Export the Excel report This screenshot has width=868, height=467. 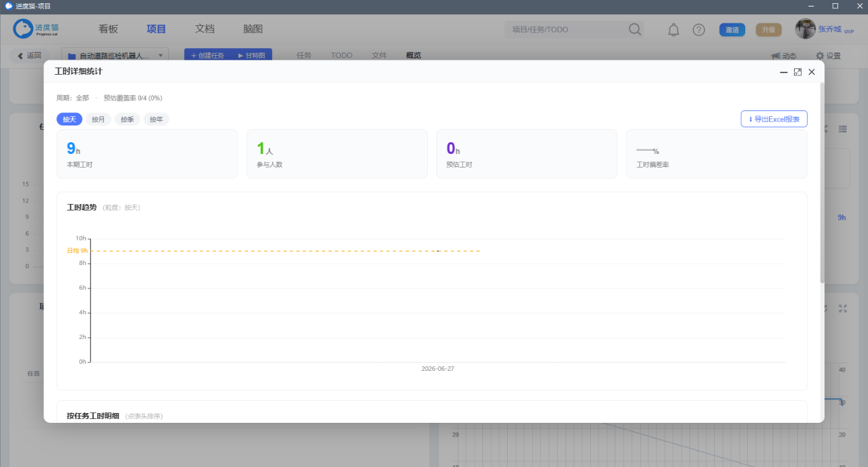[x=774, y=119]
